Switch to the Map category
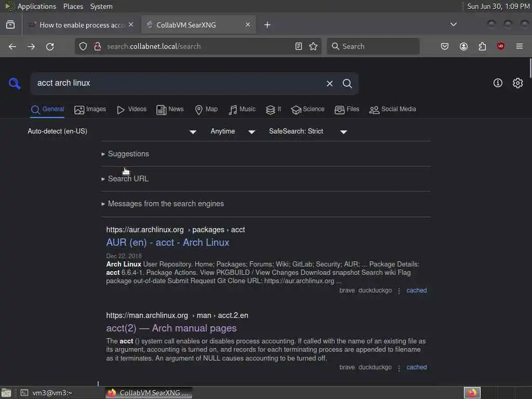Viewport: 532px width, 399px height. pyautogui.click(x=206, y=109)
